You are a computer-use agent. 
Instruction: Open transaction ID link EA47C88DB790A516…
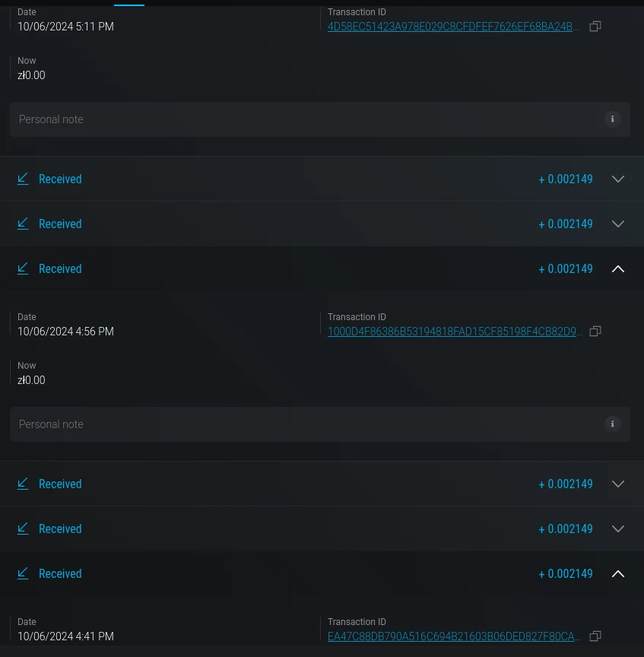454,636
